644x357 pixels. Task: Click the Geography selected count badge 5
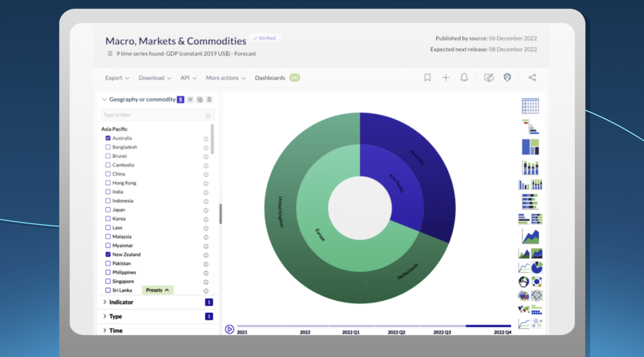click(181, 100)
